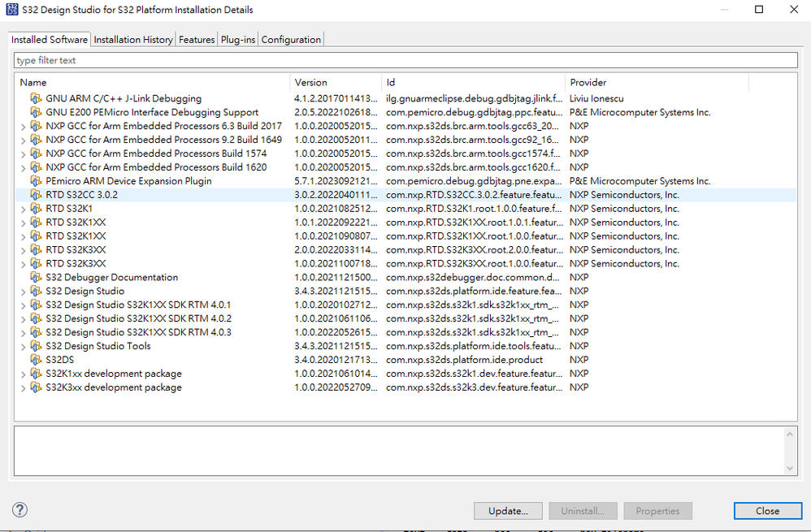811x532 pixels.
Task: Click the icon of RTD S32K1XX version 1.0.1
Action: pos(36,223)
